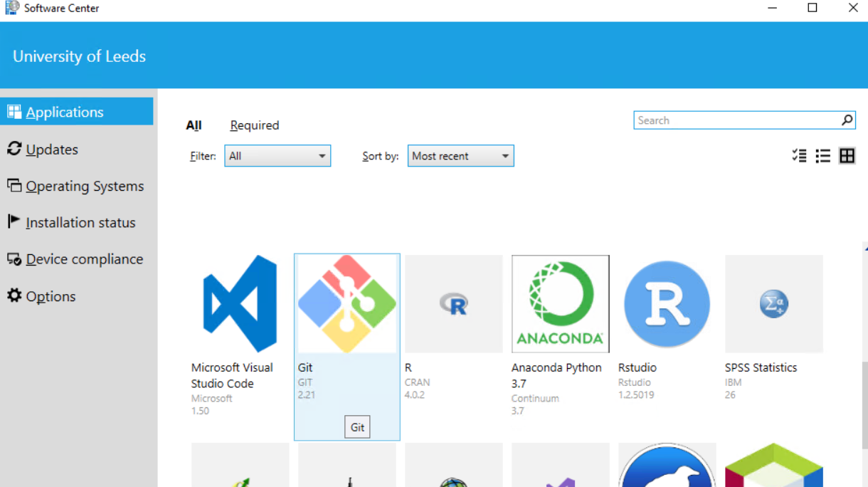Go to Applications in sidebar
868x487 pixels.
pyautogui.click(x=77, y=112)
